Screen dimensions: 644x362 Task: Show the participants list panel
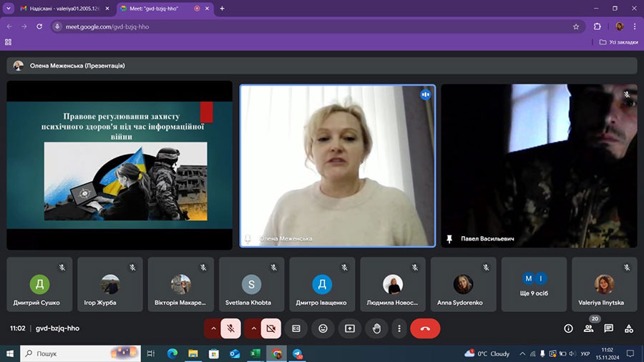[x=588, y=328]
